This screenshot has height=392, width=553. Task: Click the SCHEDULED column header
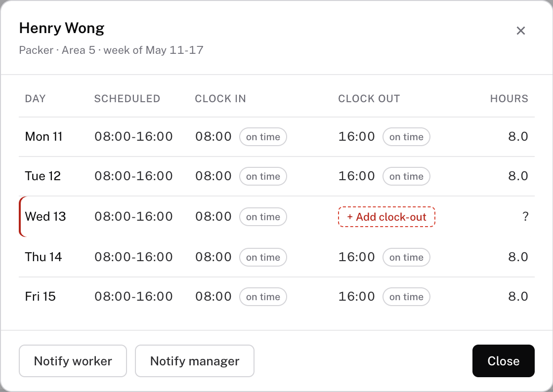(127, 99)
